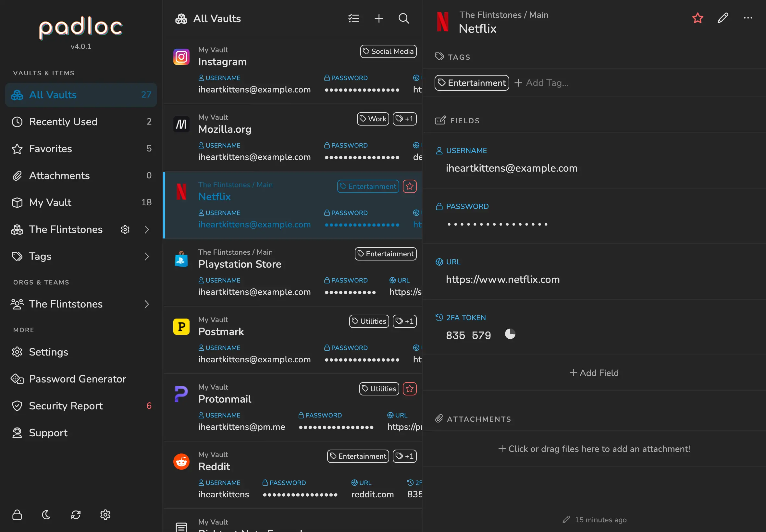The height and width of the screenshot is (532, 766).
Task: Select All Vaults in sidebar
Action: click(81, 95)
